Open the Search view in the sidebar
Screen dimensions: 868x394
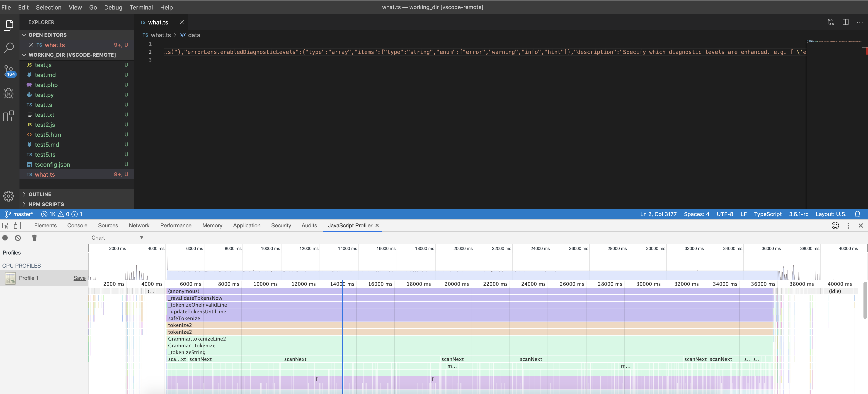click(x=8, y=48)
